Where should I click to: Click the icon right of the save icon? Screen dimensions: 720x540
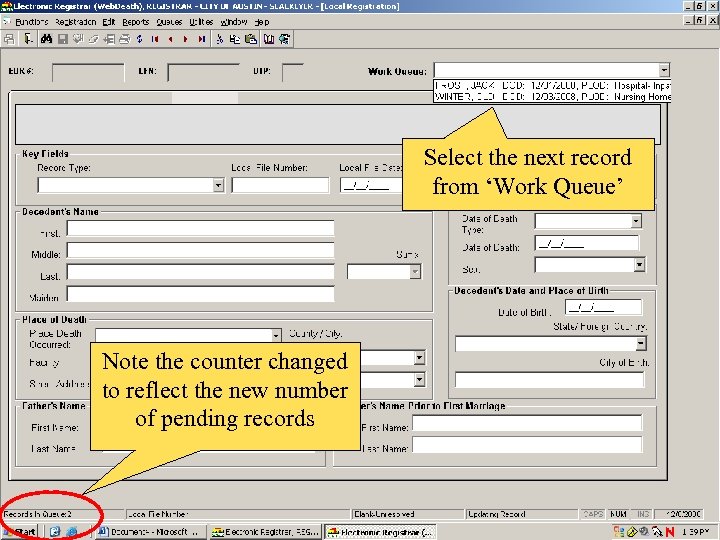point(78,39)
